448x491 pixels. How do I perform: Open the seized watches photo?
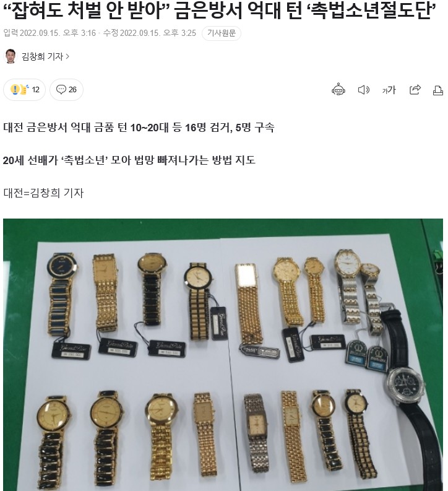tap(223, 354)
